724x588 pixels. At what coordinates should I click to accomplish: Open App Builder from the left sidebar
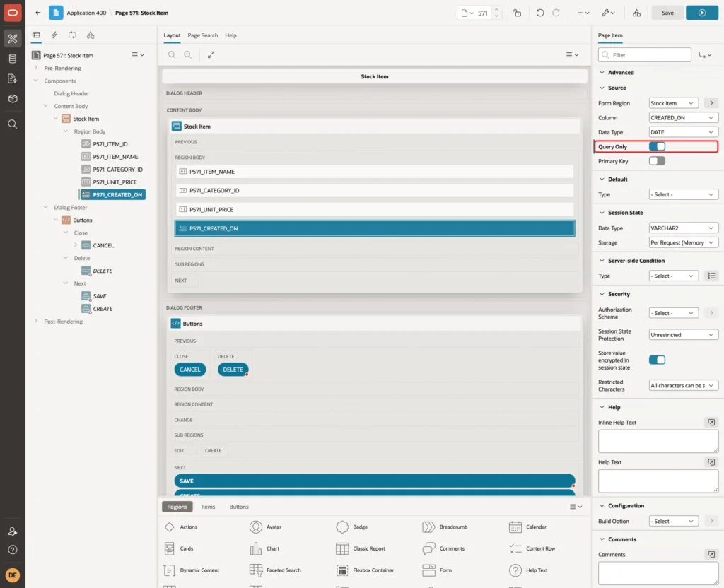point(13,39)
